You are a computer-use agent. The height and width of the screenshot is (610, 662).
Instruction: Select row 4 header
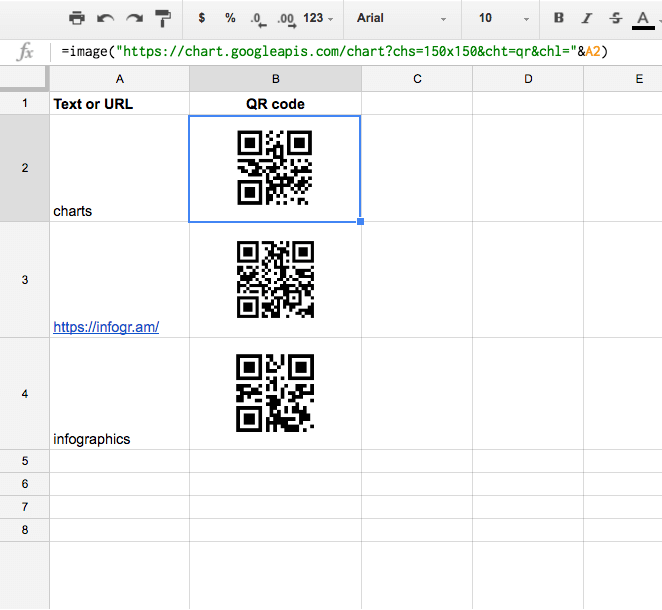[x=24, y=394]
